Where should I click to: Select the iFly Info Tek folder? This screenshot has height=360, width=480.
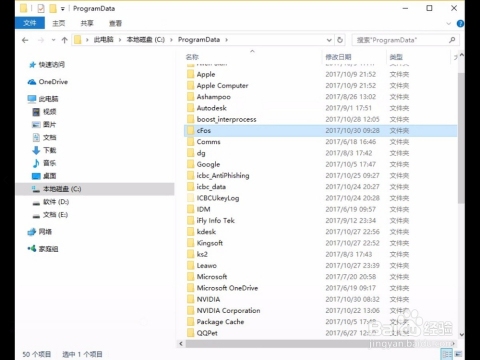tap(215, 220)
